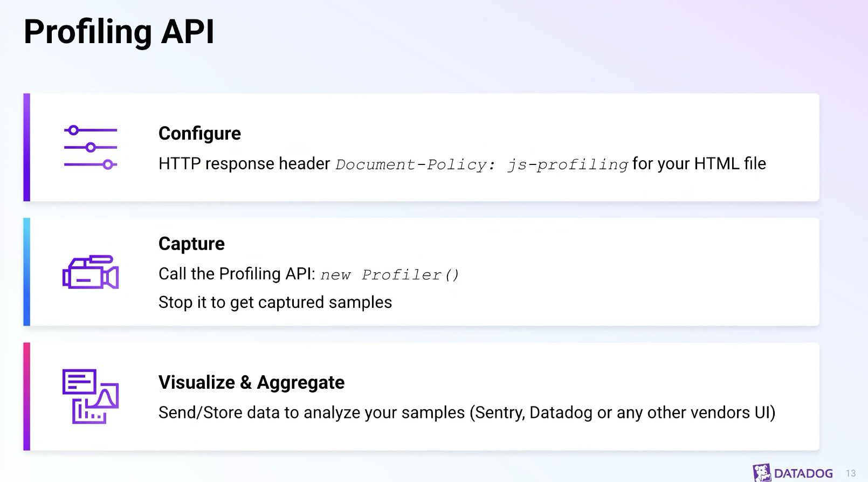
Task: Click "Stop it to get captured samples" line
Action: pos(275,302)
